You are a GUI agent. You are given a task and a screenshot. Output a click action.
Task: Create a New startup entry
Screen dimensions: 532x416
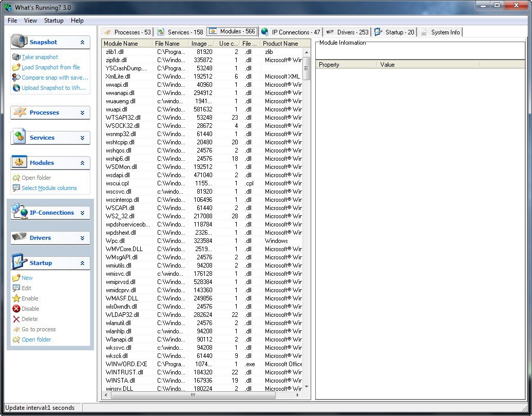click(x=26, y=277)
